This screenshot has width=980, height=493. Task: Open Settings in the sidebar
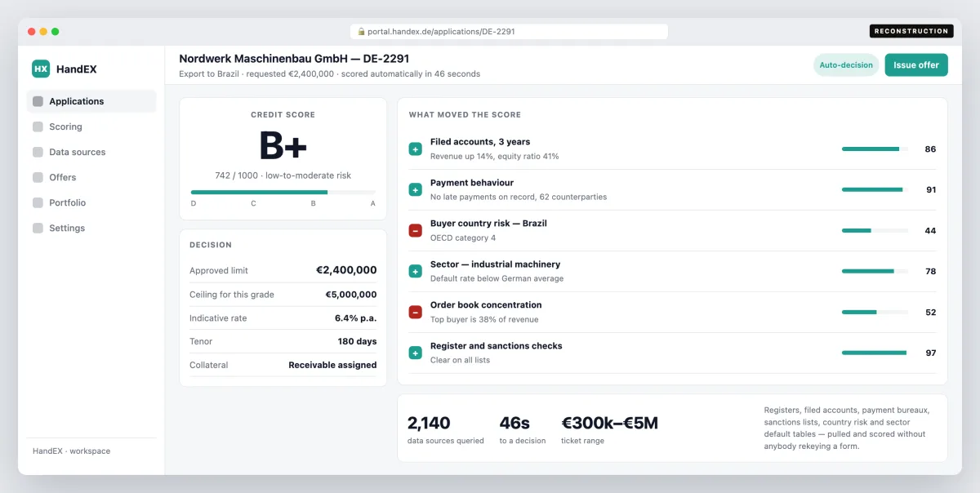coord(91,228)
